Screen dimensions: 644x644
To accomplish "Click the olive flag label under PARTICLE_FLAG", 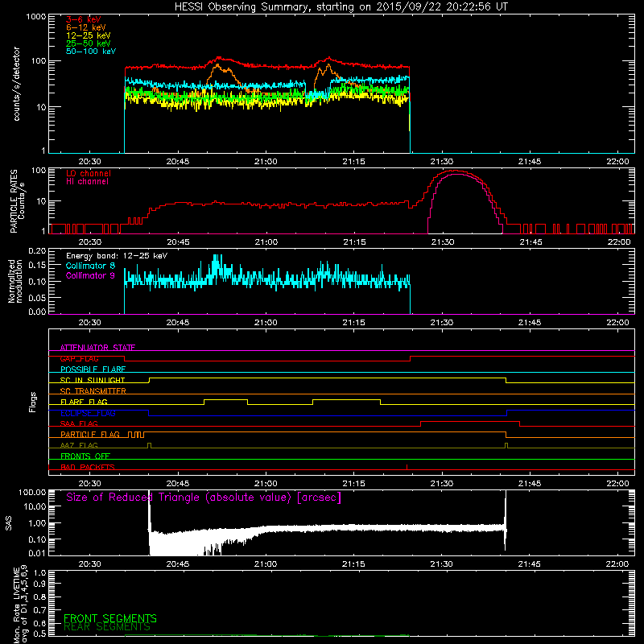I will (79, 445).
